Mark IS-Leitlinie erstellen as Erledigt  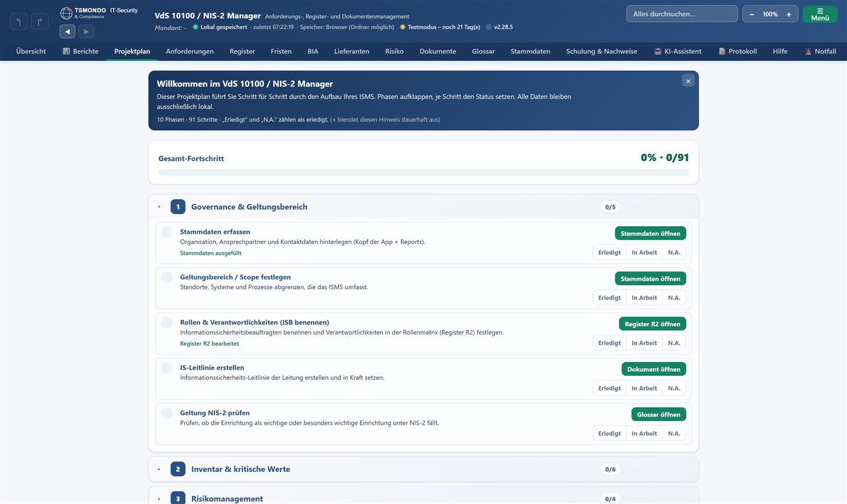coord(609,388)
